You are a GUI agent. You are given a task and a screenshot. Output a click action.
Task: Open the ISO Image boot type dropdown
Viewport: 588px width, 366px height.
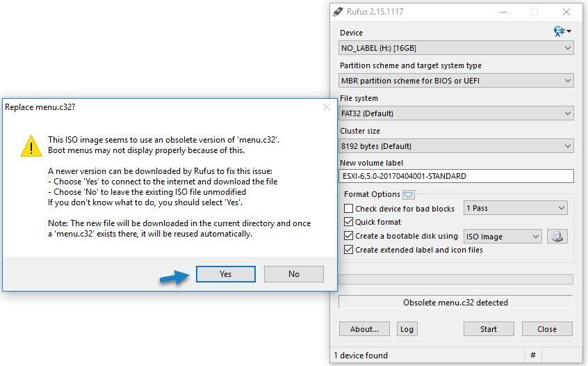click(502, 237)
